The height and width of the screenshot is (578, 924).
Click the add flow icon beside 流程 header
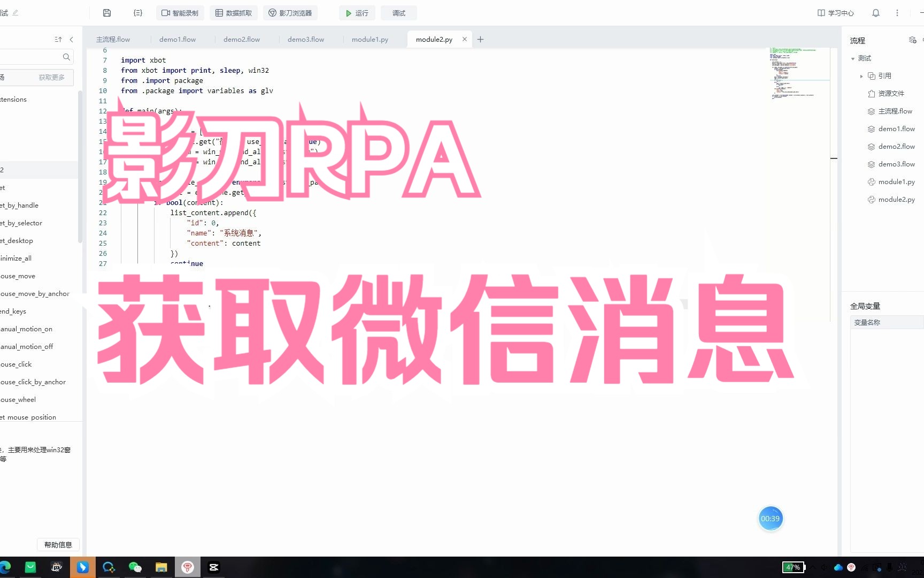point(913,40)
